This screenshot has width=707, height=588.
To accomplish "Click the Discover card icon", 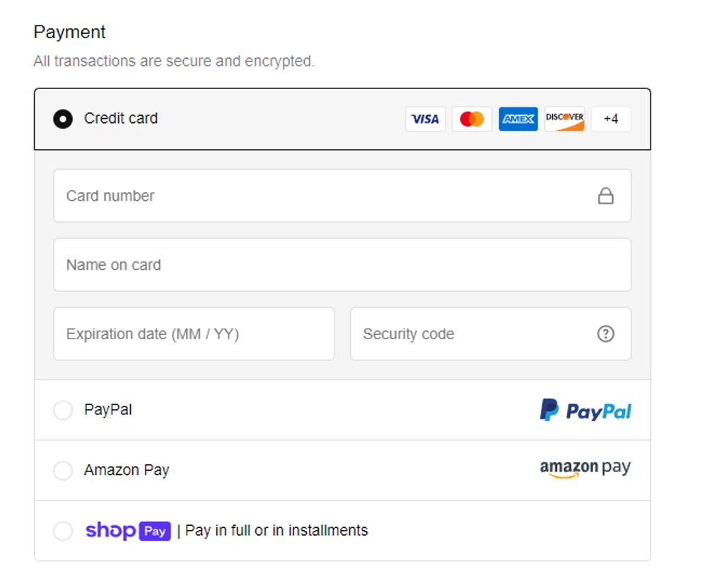I will 564,119.
